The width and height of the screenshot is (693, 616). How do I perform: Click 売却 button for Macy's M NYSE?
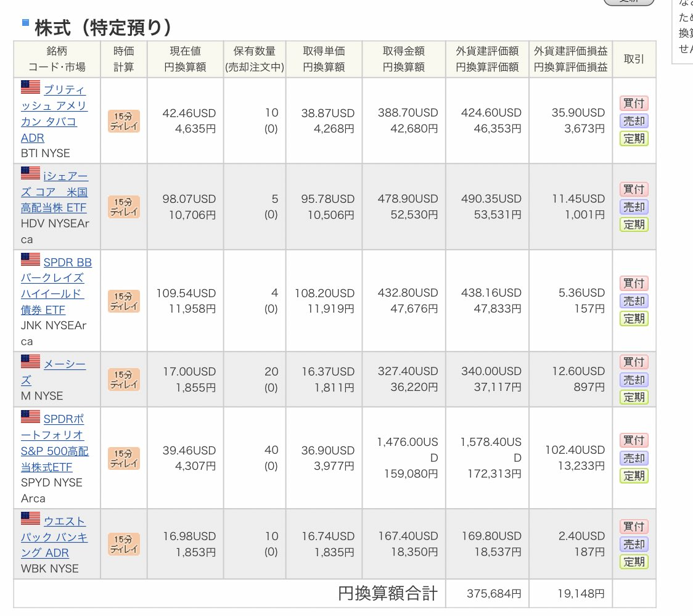coord(634,380)
